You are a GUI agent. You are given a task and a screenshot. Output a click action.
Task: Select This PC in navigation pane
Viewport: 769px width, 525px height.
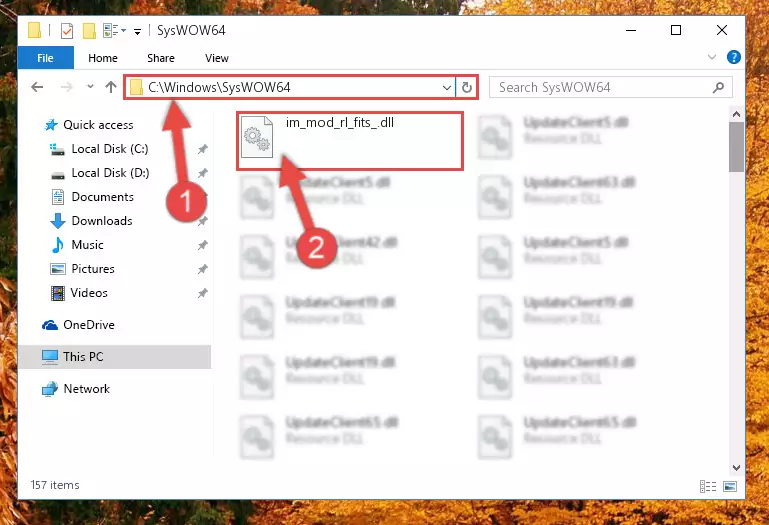115,357
